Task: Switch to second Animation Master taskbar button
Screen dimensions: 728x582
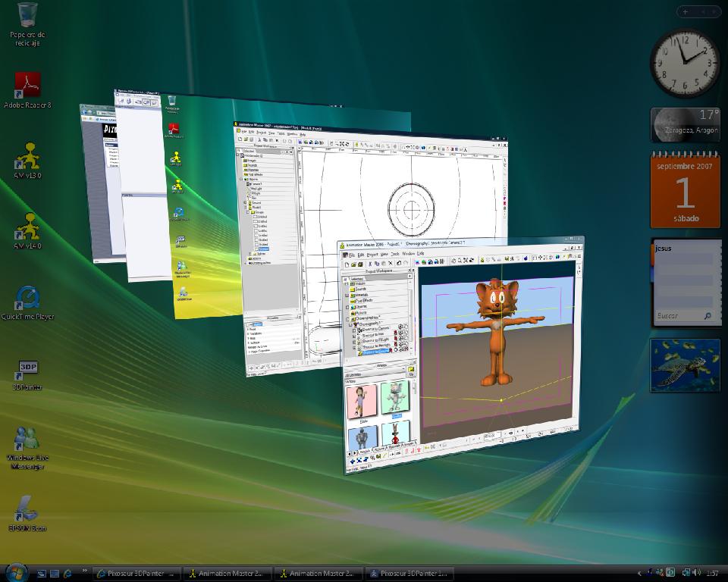Action: coord(317,574)
